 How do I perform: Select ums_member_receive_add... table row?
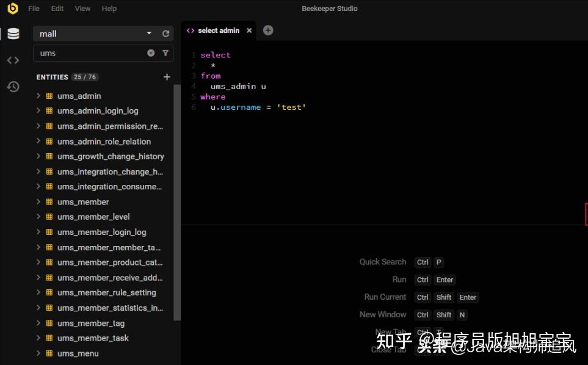[103, 278]
